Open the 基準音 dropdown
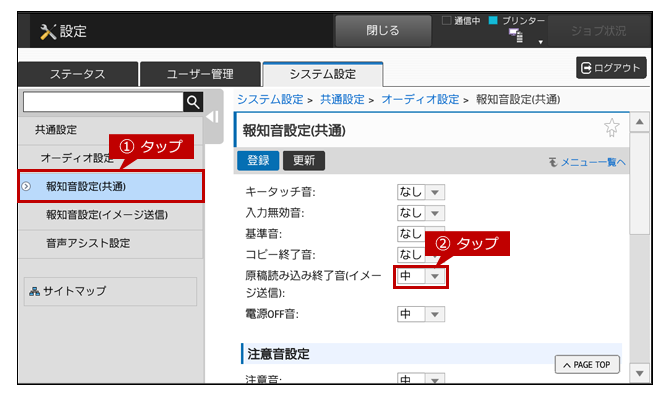 coord(421,234)
